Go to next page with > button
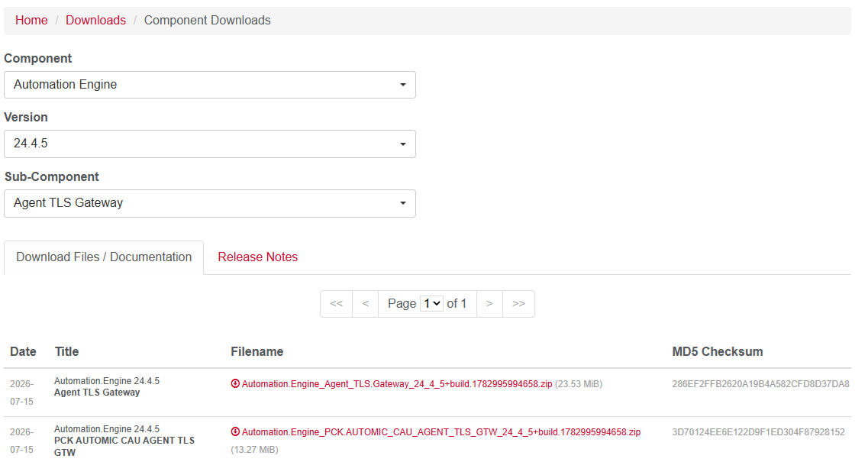This screenshot has height=462, width=868. click(489, 304)
